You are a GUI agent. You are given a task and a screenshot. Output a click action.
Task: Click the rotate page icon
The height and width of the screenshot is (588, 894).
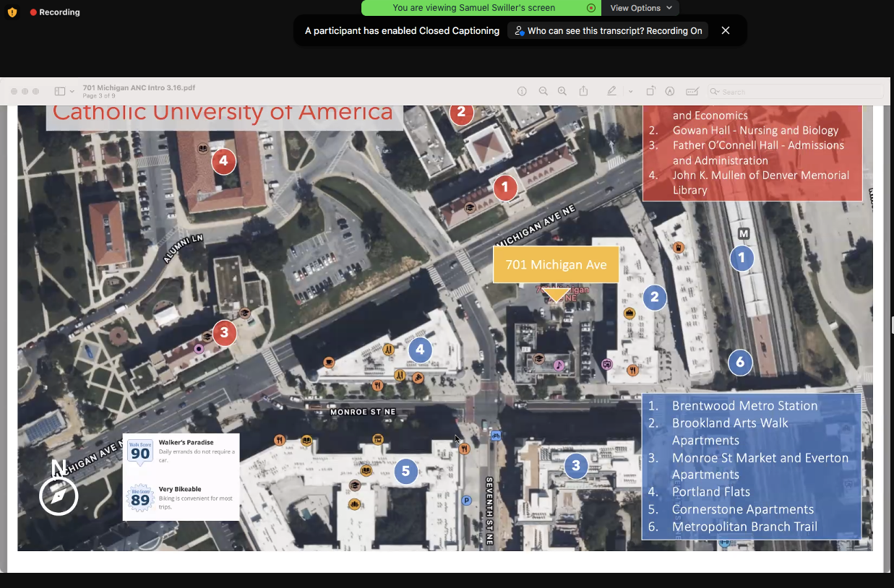650,92
